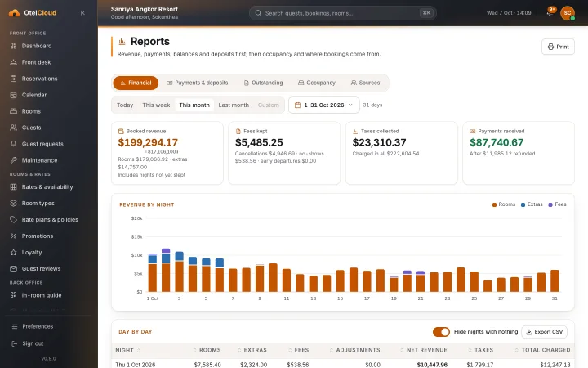Screen dimensions: 588x368
Task: Click the Payments received card icon
Action: 473,132
